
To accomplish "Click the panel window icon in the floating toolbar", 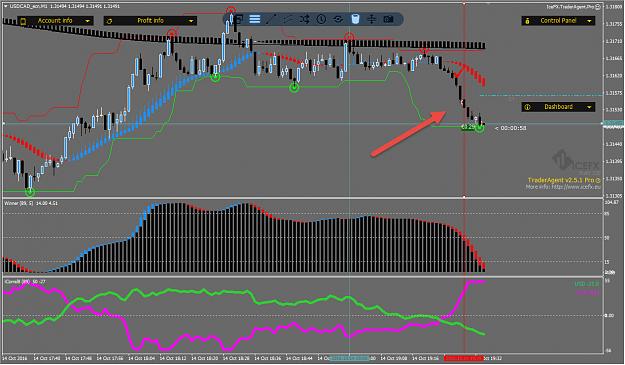I will click(x=239, y=19).
